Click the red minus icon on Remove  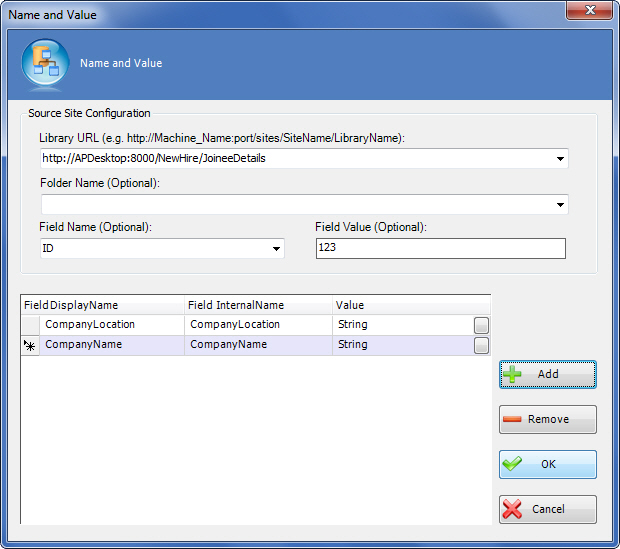[x=513, y=419]
